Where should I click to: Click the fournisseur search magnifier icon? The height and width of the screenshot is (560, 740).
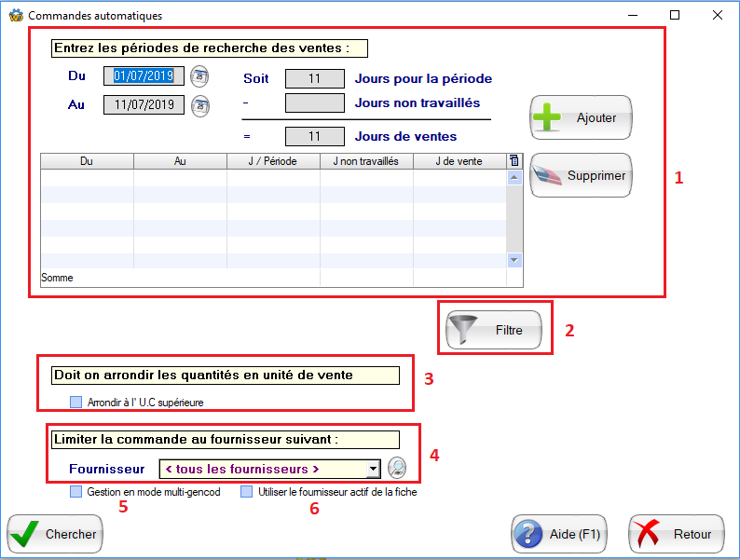coord(397,468)
